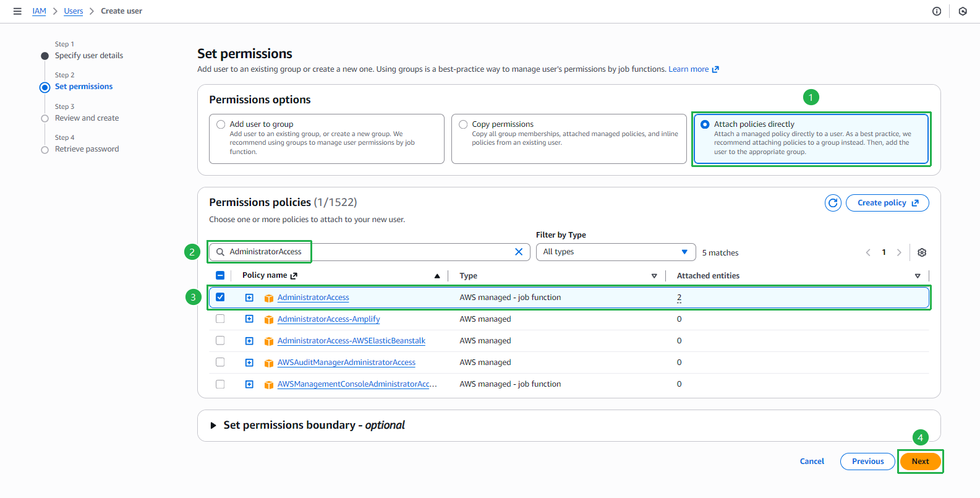980x498 pixels.
Task: Select Step 1 Specify user details
Action: [88, 56]
